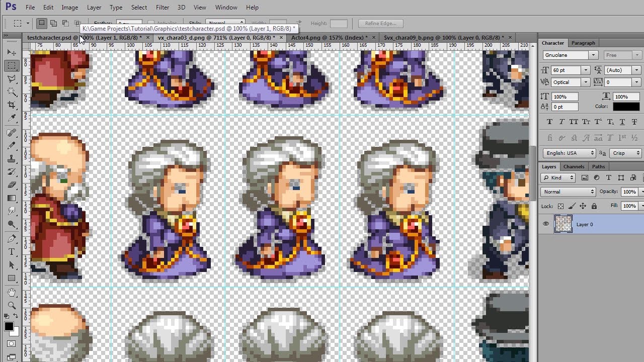Open the File menu

[x=30, y=7]
